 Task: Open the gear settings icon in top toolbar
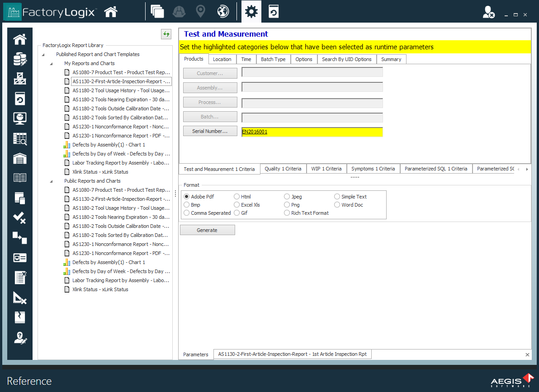[x=251, y=11]
